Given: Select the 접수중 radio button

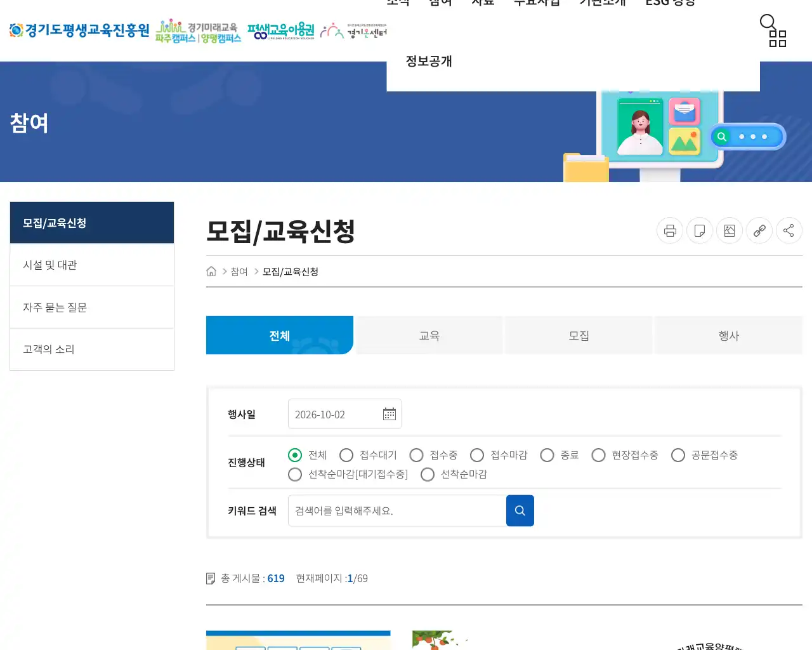Looking at the screenshot, I should (x=417, y=455).
